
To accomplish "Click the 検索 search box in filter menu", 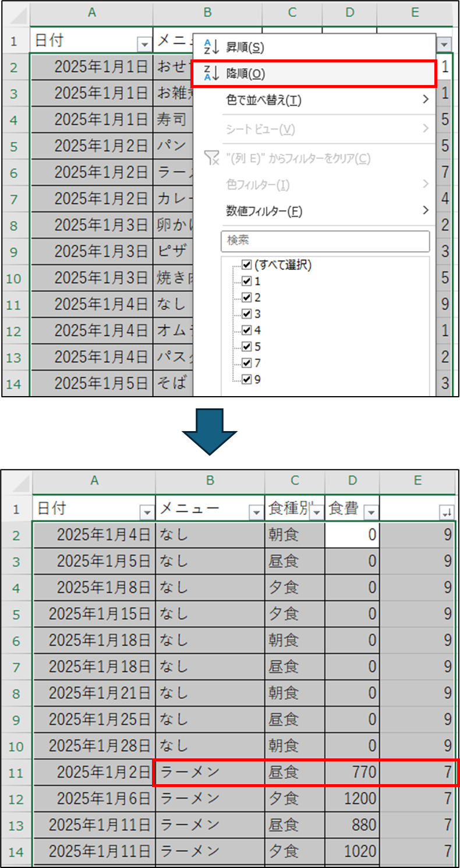I will (325, 241).
